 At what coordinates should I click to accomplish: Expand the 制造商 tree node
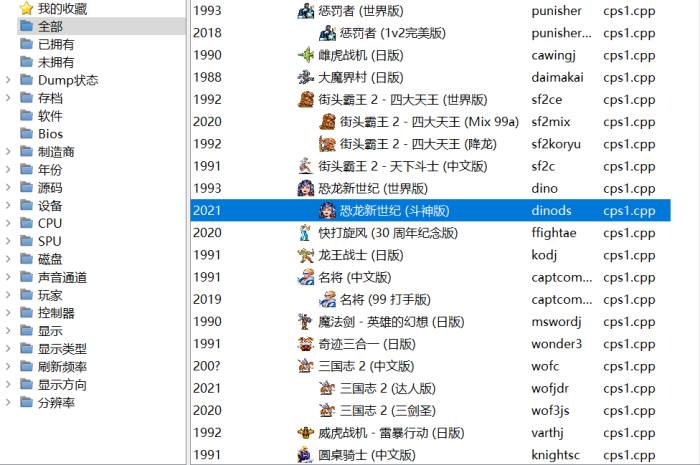pos(8,152)
